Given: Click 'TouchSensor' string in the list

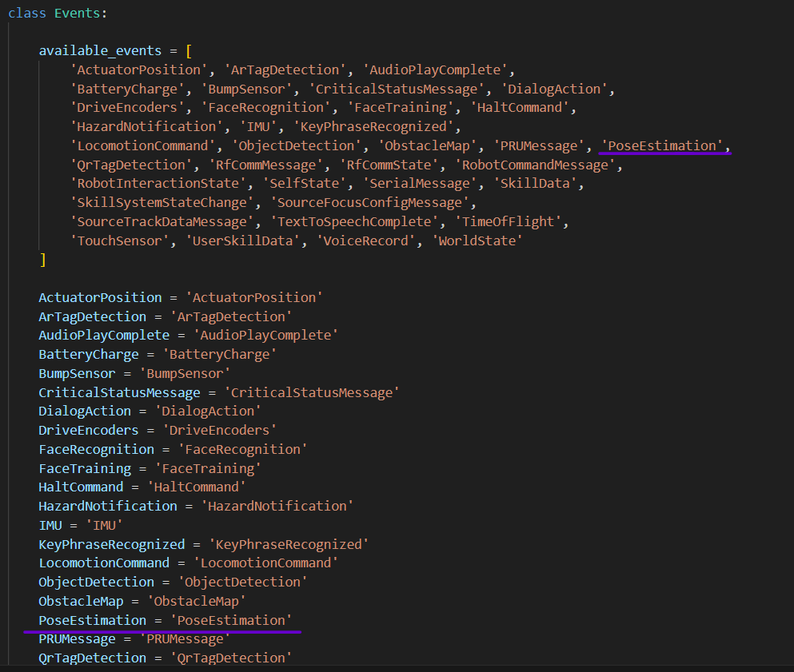Looking at the screenshot, I should (120, 241).
